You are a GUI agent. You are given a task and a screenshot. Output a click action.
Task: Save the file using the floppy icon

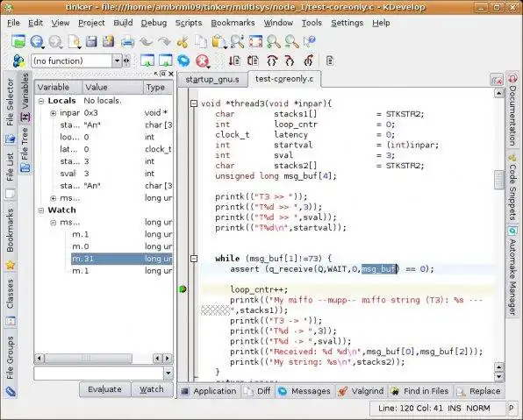(91, 42)
